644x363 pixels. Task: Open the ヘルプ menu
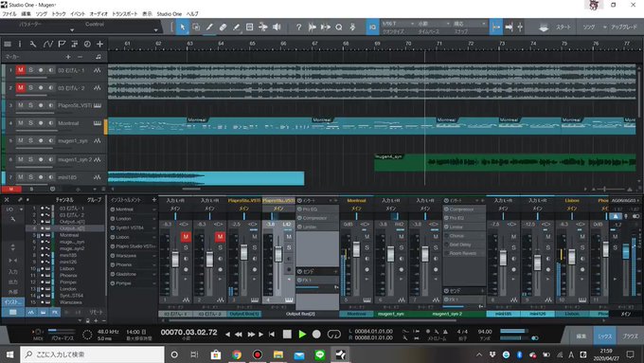click(192, 14)
